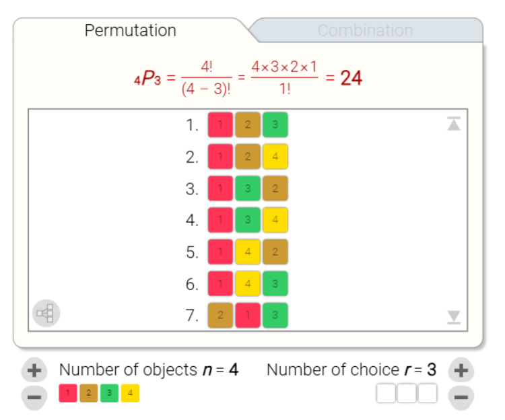This screenshot has height=420, width=505.
Task: Click yellow object 4 swatch below n
Action: point(129,393)
